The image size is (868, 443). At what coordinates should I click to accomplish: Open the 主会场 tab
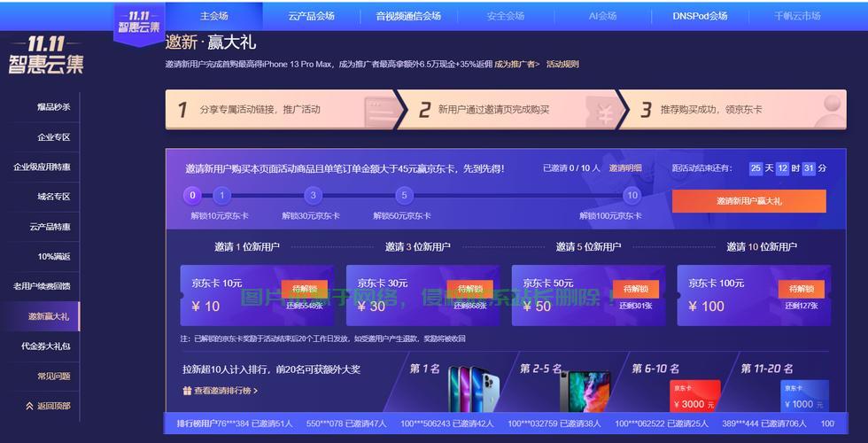tap(214, 16)
